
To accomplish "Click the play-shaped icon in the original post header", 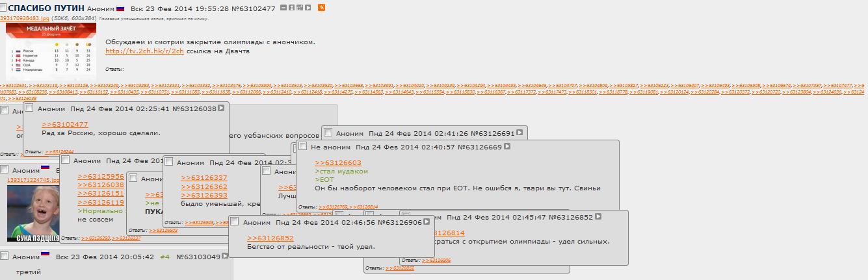I will [x=308, y=8].
